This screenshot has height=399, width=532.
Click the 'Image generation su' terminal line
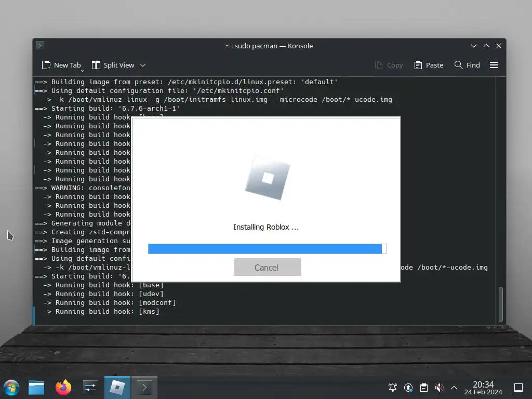point(83,241)
